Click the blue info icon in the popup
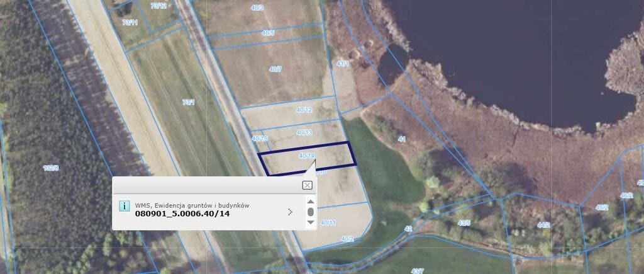644x274 pixels. [124, 206]
